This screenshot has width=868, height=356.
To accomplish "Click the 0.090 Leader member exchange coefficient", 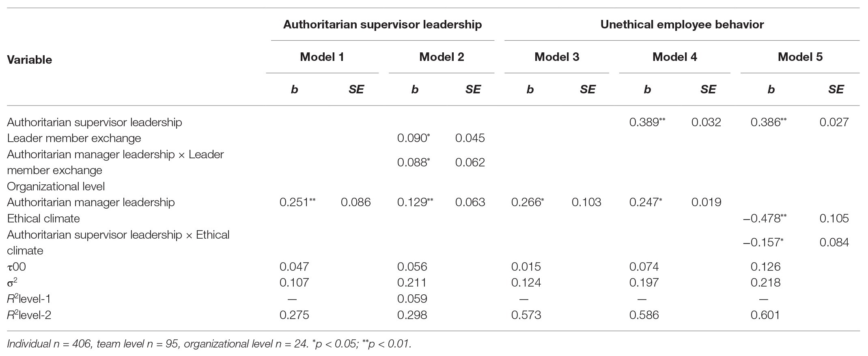I will click(x=411, y=138).
